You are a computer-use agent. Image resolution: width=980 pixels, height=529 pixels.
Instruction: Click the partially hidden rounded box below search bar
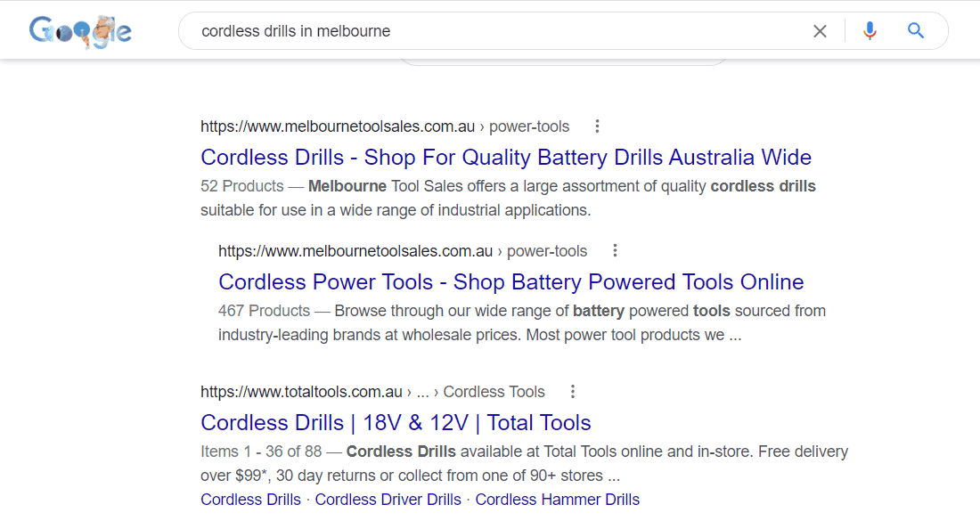(563, 61)
